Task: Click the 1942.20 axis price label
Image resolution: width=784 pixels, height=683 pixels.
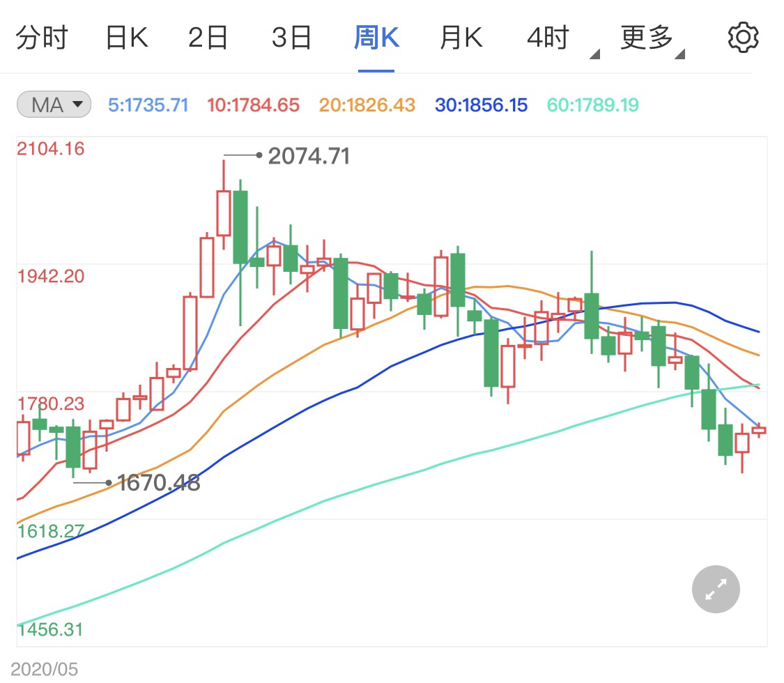Action: pos(50,276)
